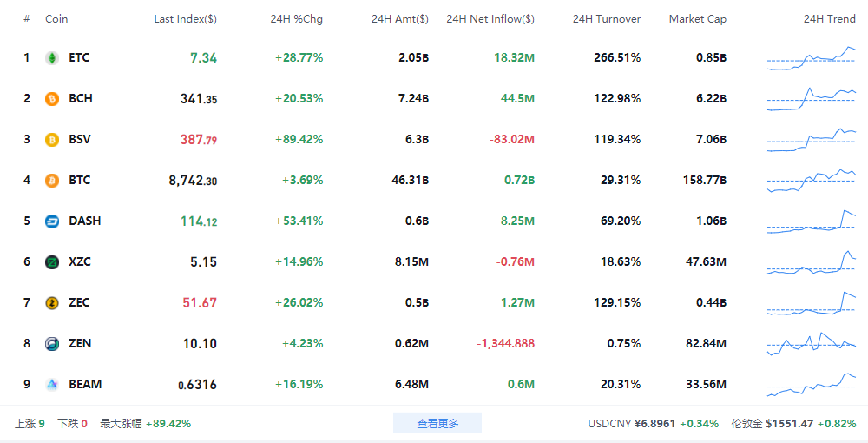868x443 pixels.
Task: Sort by 24H Net Inflow($) header
Action: (490, 19)
